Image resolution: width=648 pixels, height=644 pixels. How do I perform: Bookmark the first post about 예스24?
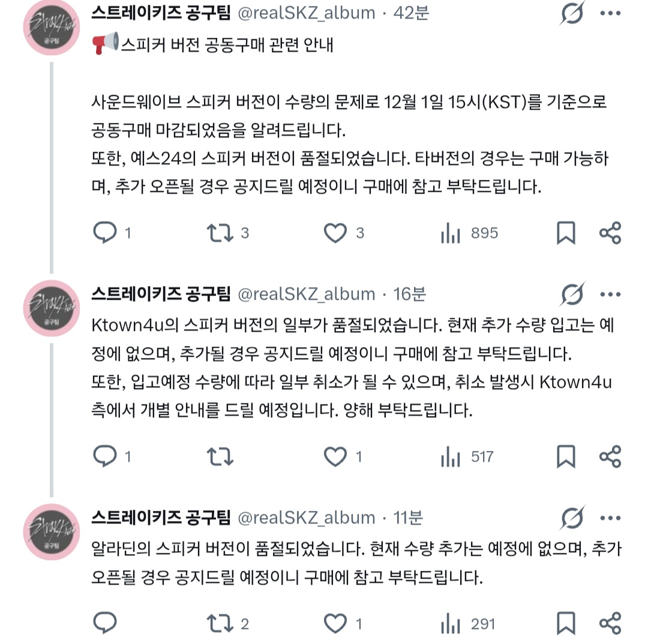point(565,233)
